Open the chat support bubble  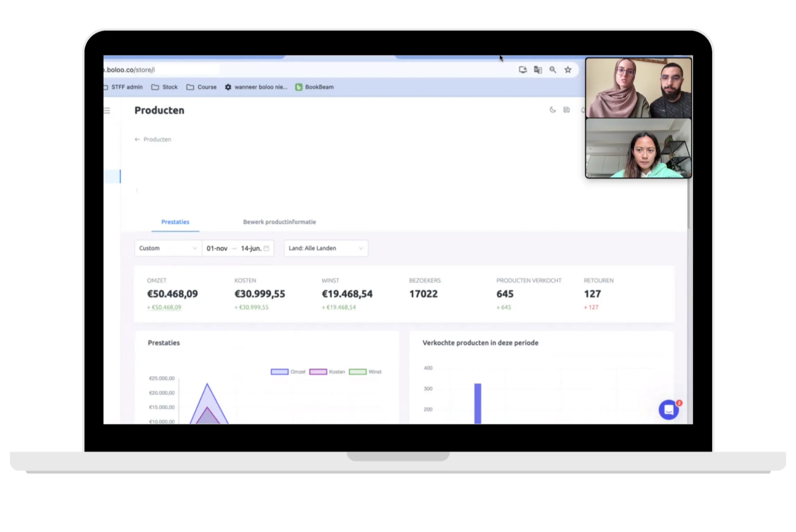pos(669,409)
